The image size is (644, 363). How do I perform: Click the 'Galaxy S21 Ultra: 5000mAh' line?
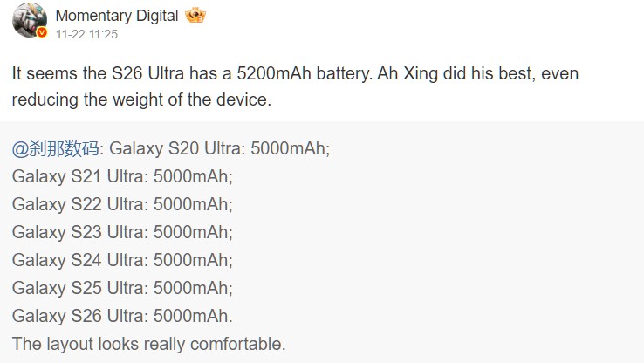[123, 176]
